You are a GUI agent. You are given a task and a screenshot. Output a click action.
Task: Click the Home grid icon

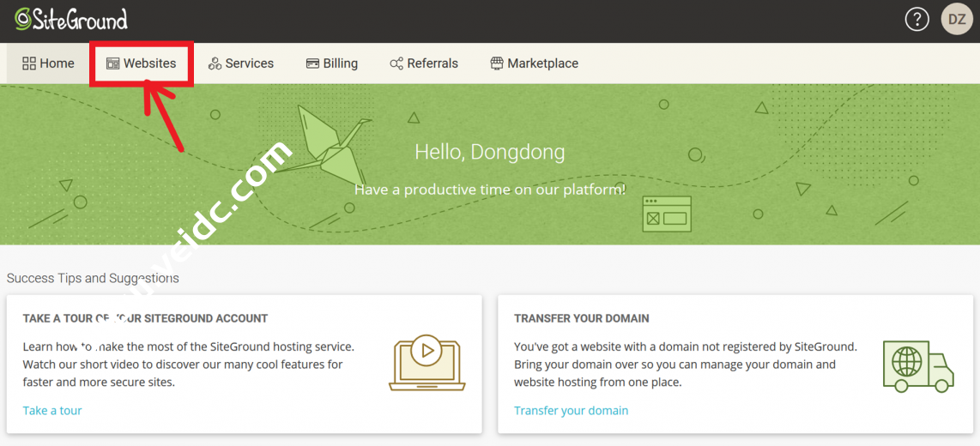[x=29, y=63]
